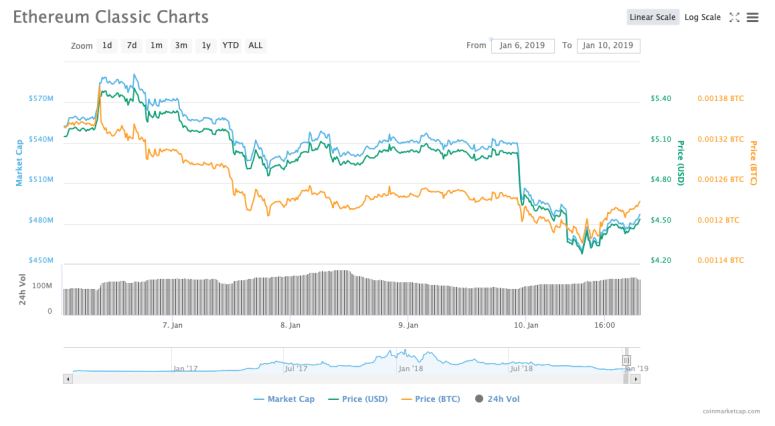Click the coinmarketcap.com credit link
775x426 pixels.
point(731,411)
